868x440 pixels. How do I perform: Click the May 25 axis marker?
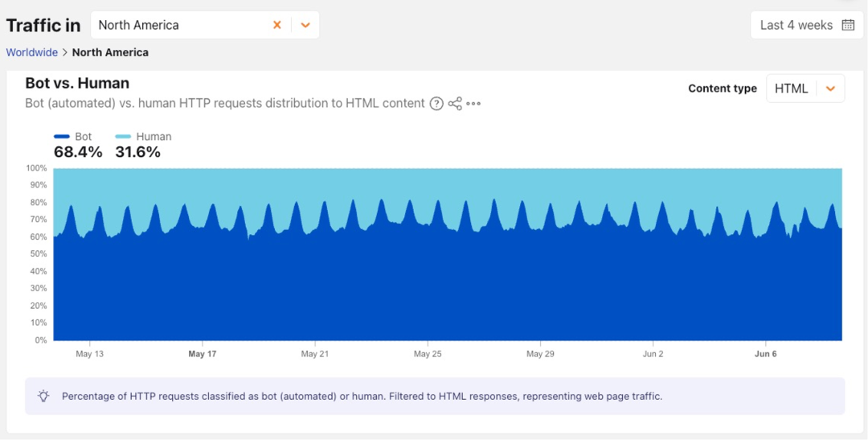428,354
